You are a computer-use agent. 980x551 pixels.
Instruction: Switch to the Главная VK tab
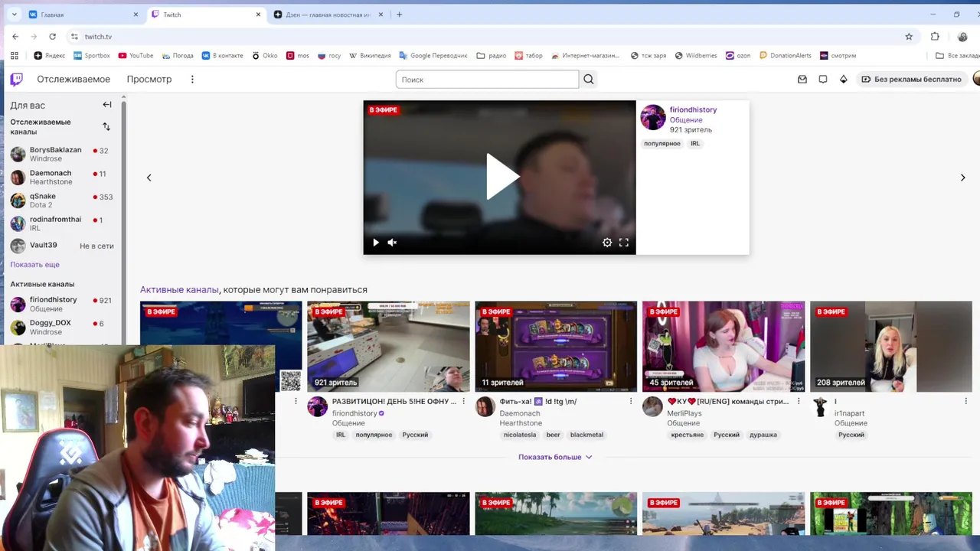coord(83,15)
